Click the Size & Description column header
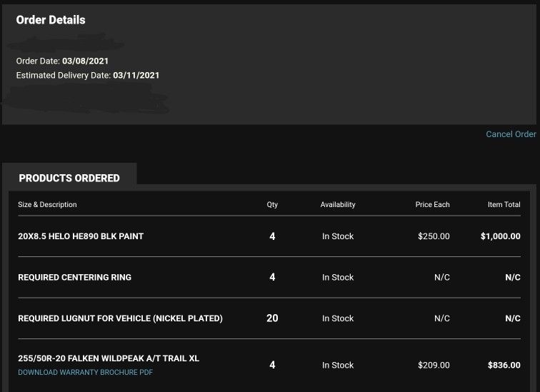Image resolution: width=540 pixels, height=392 pixels. [47, 205]
